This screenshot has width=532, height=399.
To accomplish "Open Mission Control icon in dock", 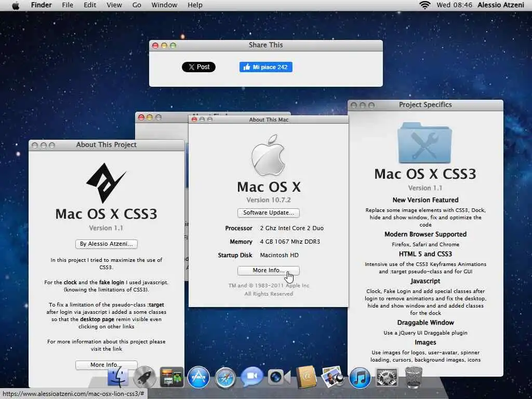I will click(x=171, y=377).
